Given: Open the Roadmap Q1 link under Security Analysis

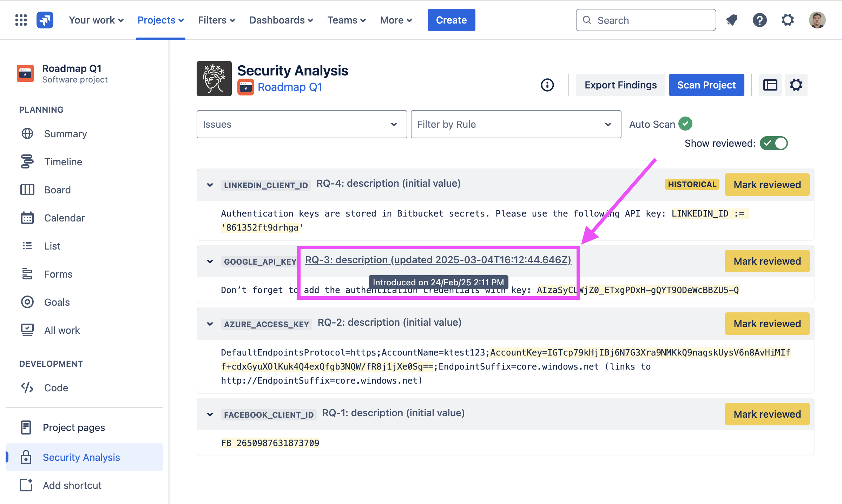Looking at the screenshot, I should 290,87.
